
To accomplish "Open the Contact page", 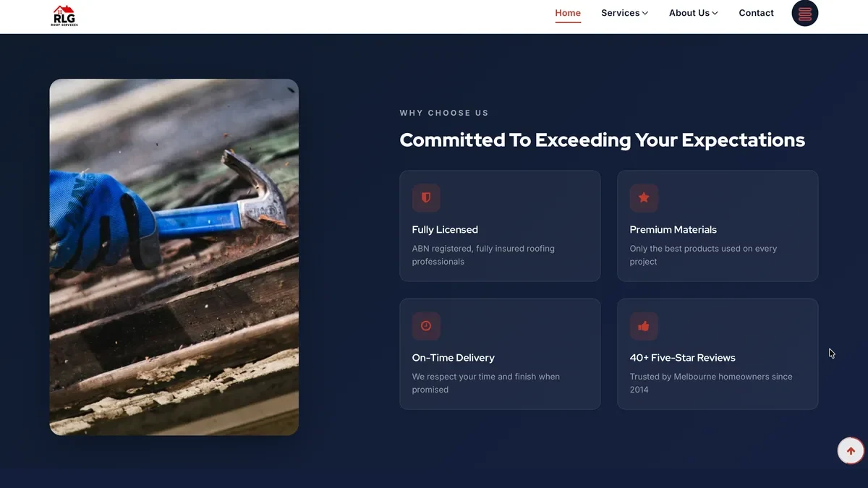I will 756,13.
